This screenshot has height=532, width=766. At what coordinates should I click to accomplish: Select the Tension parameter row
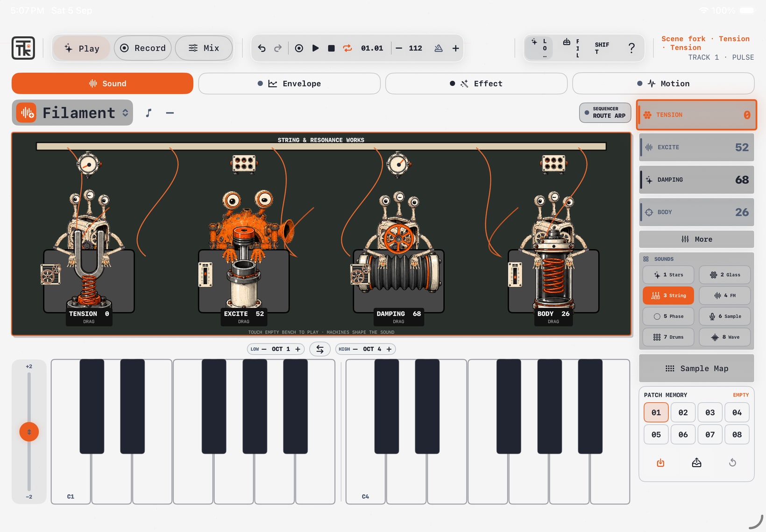tap(696, 115)
